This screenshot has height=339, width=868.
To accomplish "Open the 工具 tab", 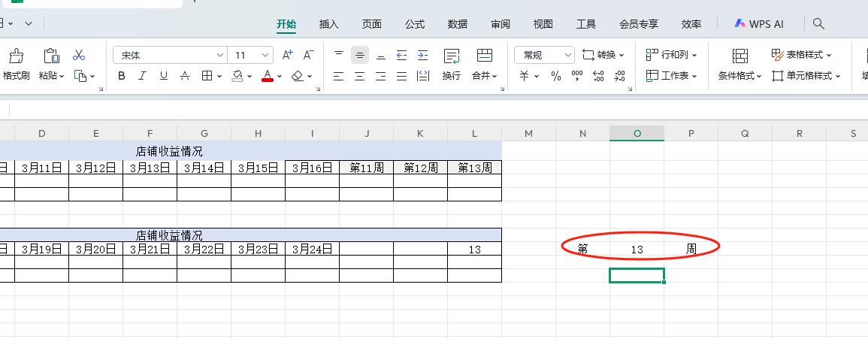I will coord(585,24).
